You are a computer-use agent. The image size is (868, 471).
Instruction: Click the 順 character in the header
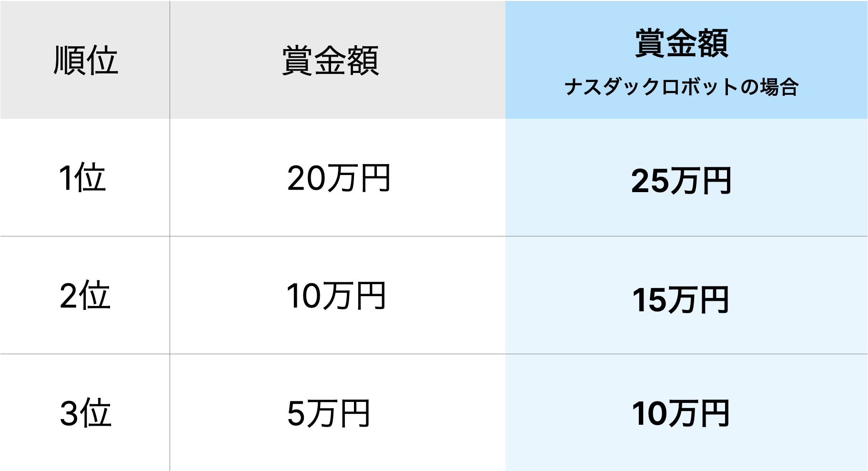(x=69, y=61)
